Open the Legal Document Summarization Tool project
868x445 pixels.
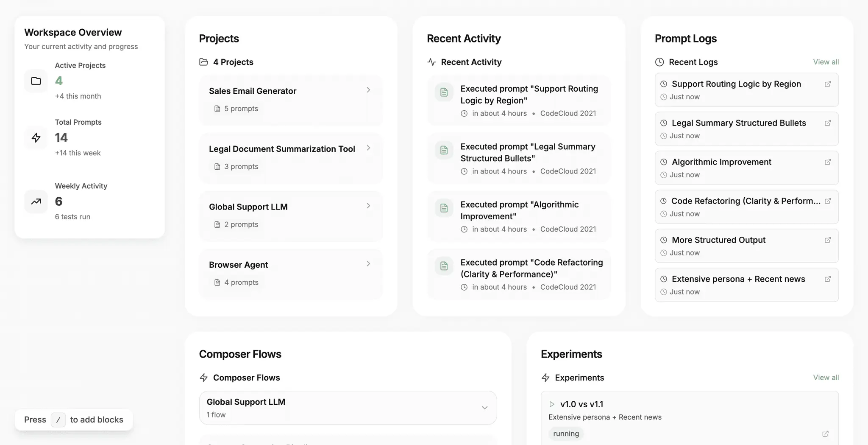pos(291,158)
